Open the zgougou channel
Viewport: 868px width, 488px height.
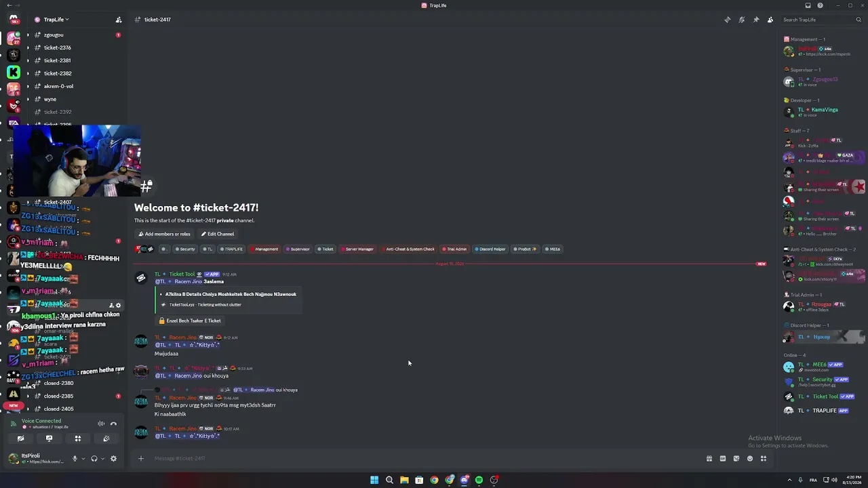[54, 35]
